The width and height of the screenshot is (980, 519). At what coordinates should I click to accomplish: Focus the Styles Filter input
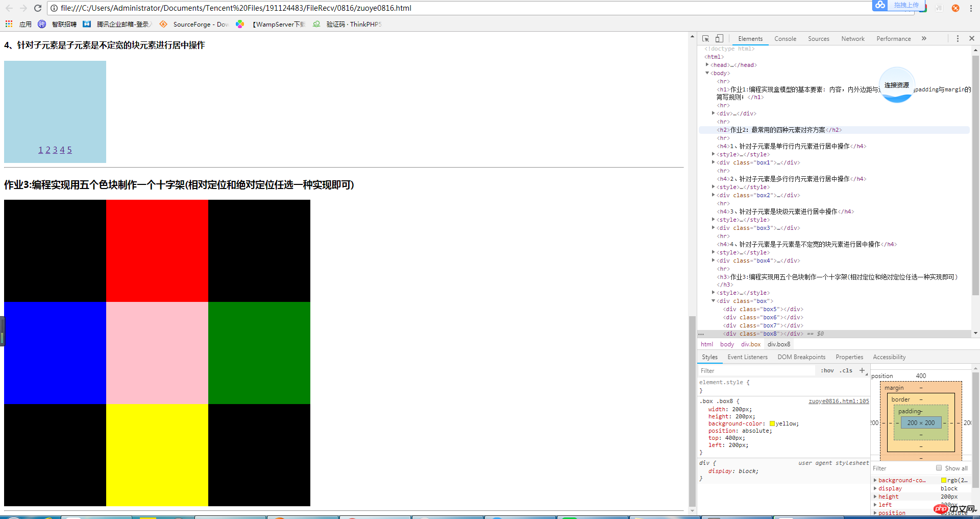click(757, 371)
